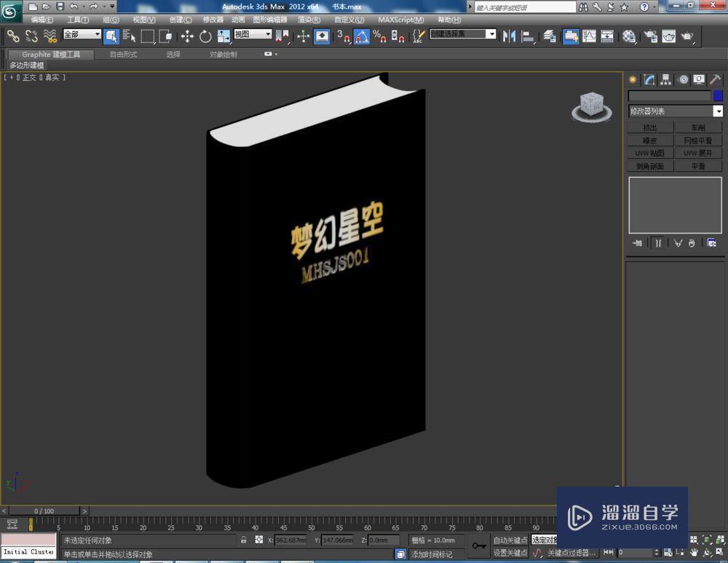Viewport: 728px width, 563px height.
Task: Click the teapot Render icon
Action: (686, 36)
